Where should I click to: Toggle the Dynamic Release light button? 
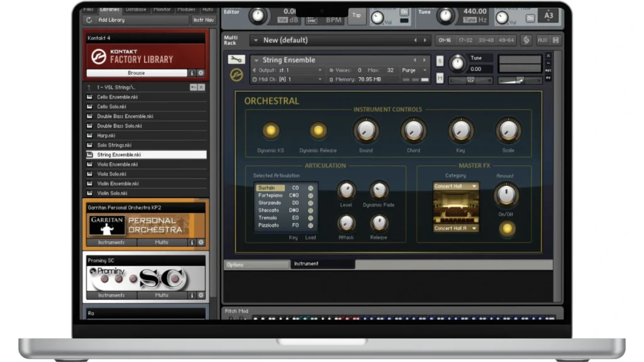tap(318, 131)
